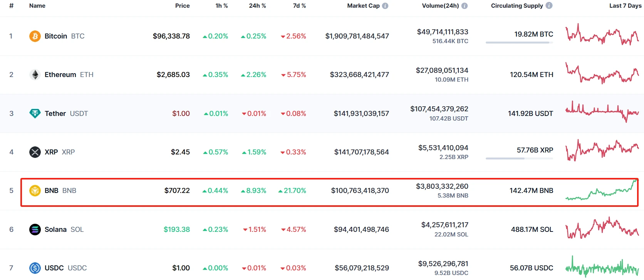This screenshot has height=280, width=644.
Task: Click the Last 7 Days column header
Action: click(626, 6)
